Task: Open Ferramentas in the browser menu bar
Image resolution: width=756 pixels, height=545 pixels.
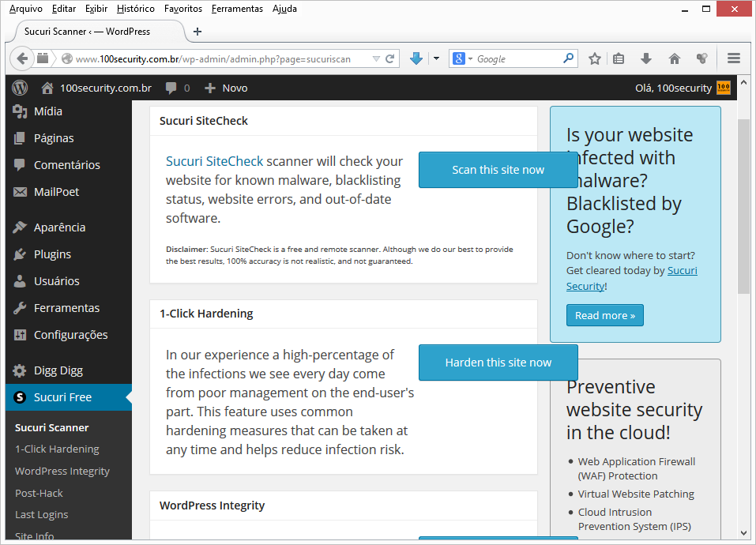Action: pos(237,9)
